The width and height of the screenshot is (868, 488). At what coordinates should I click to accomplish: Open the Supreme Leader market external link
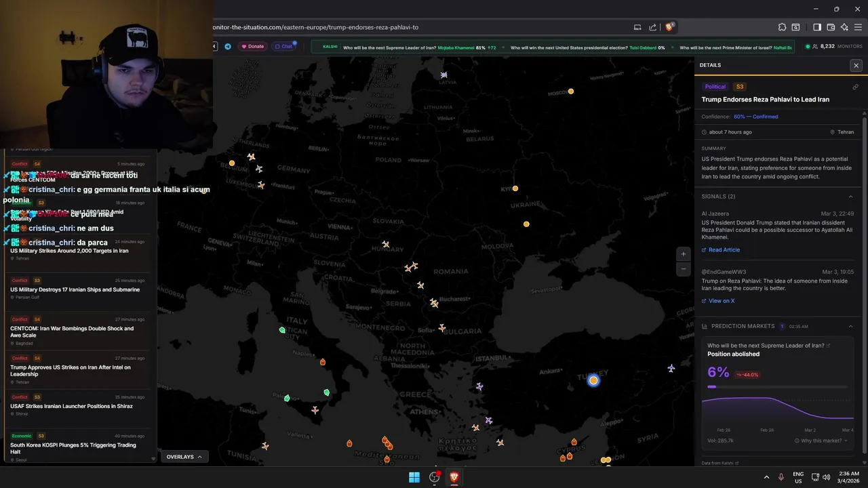(x=828, y=346)
